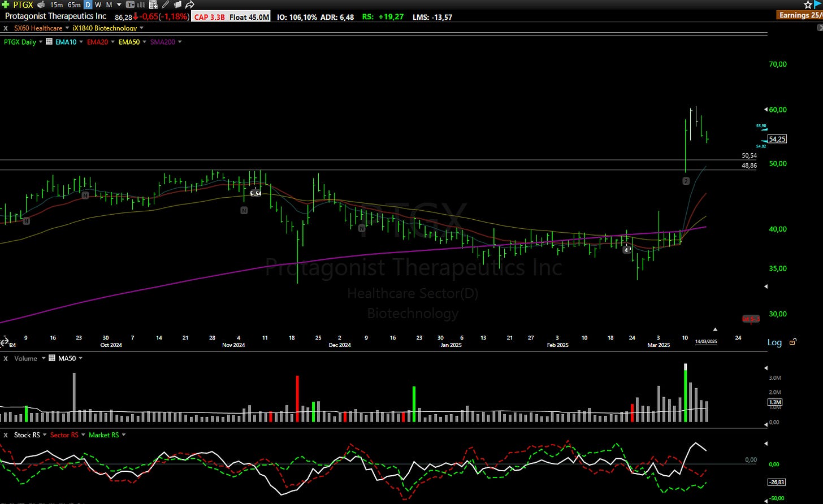Click the green plus add-symbol icon

(x=6, y=5)
